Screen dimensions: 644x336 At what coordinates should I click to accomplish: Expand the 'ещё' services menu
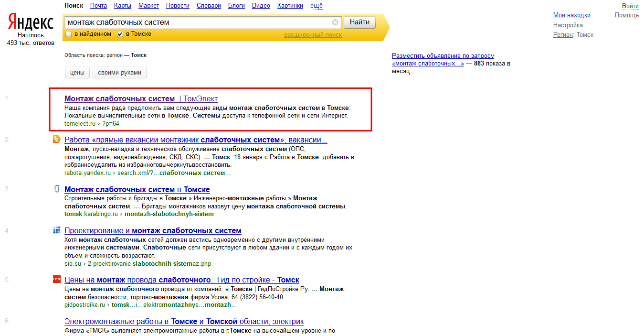[316, 6]
